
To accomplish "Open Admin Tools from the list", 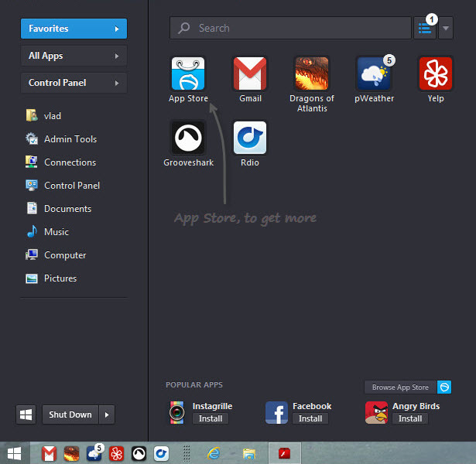I will (61, 139).
